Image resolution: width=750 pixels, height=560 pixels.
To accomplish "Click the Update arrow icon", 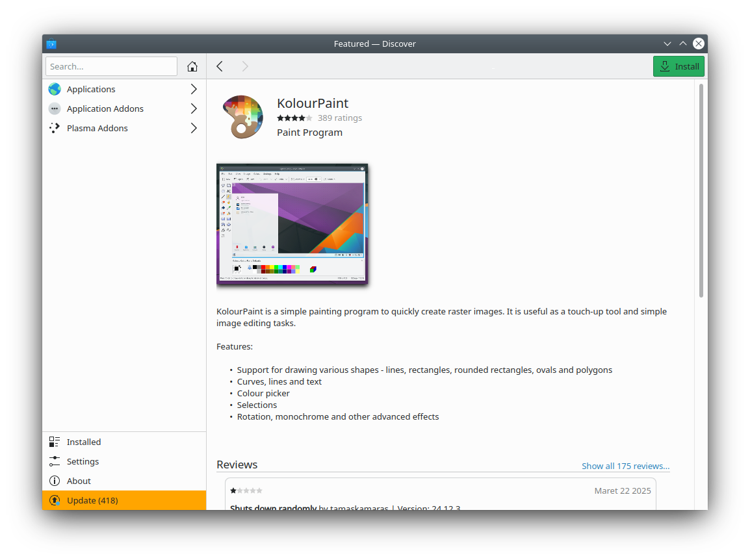I will tap(55, 500).
